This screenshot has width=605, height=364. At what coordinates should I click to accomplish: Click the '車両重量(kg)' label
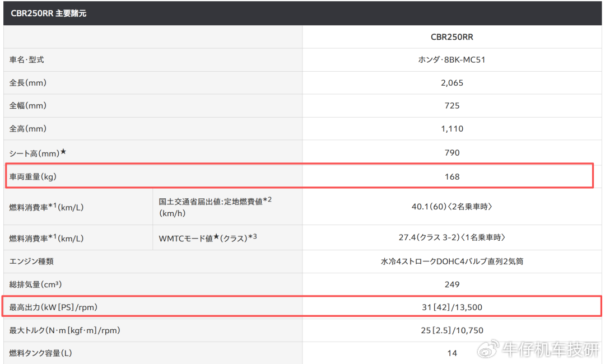[x=33, y=176]
